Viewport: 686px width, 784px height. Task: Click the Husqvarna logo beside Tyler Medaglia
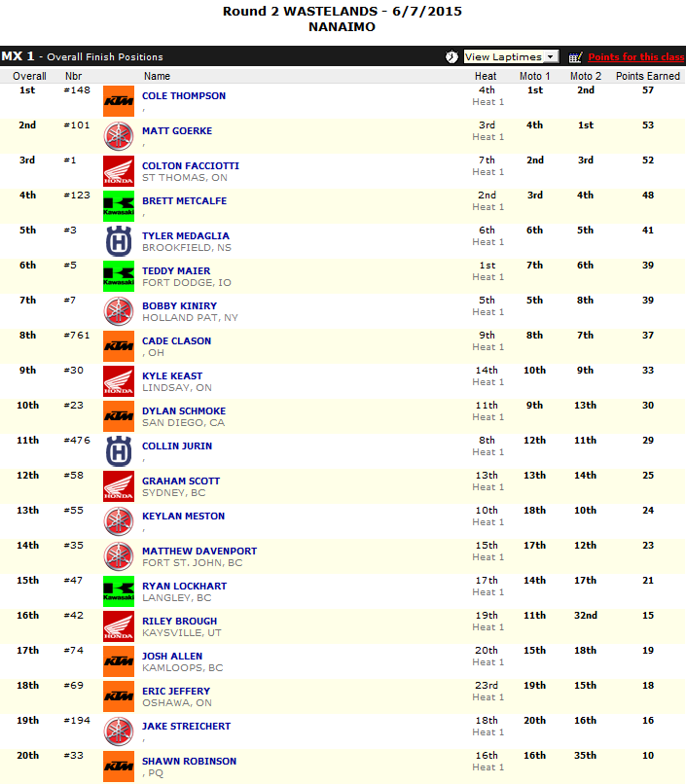coord(118,241)
